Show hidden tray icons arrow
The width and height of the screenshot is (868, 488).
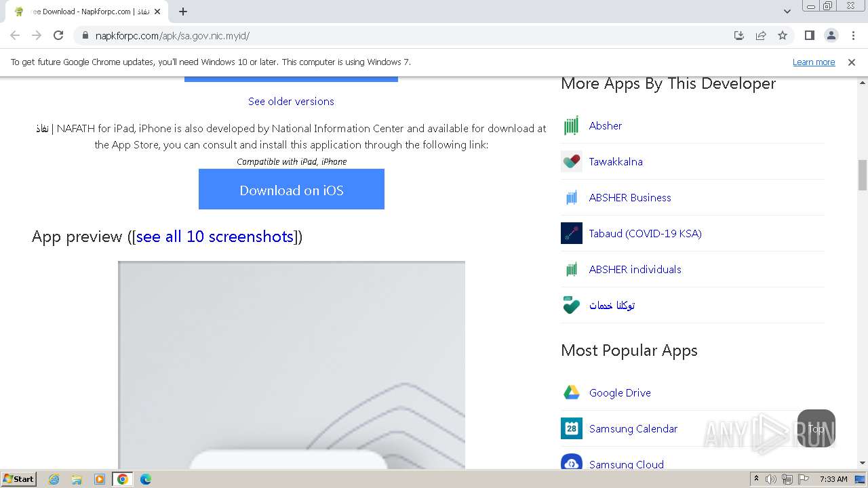point(756,479)
